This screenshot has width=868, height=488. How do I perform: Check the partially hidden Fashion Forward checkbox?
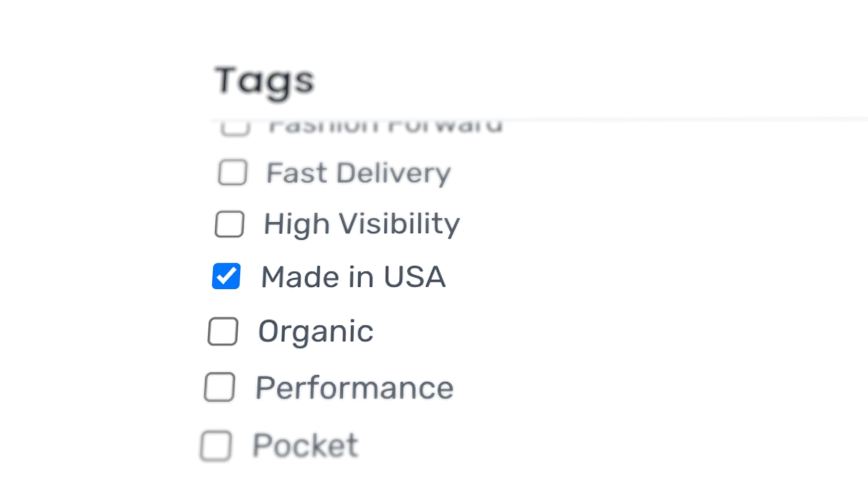click(235, 127)
